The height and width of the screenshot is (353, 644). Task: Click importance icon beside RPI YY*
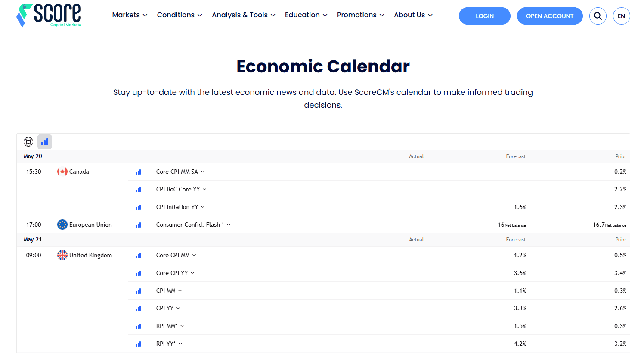[x=139, y=344]
